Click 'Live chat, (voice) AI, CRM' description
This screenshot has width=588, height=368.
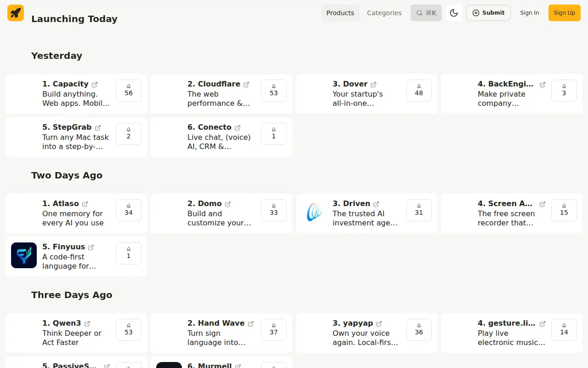[219, 142]
